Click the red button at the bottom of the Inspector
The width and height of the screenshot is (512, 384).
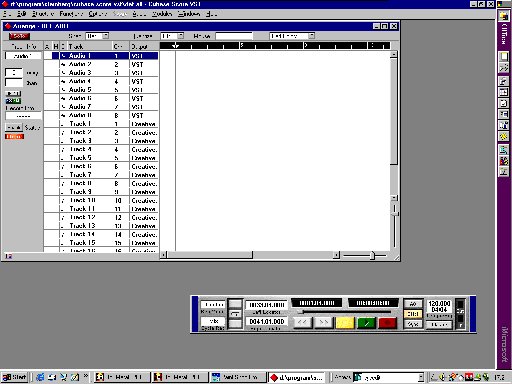click(14, 137)
